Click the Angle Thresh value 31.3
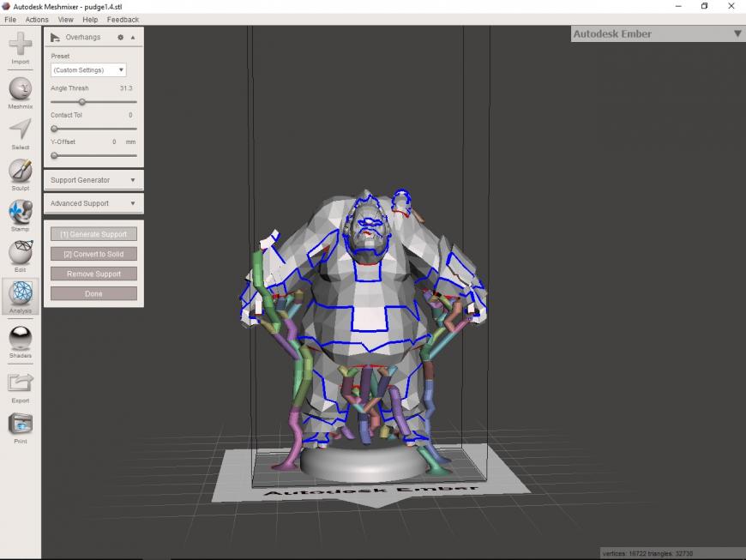The height and width of the screenshot is (560, 746). (126, 88)
